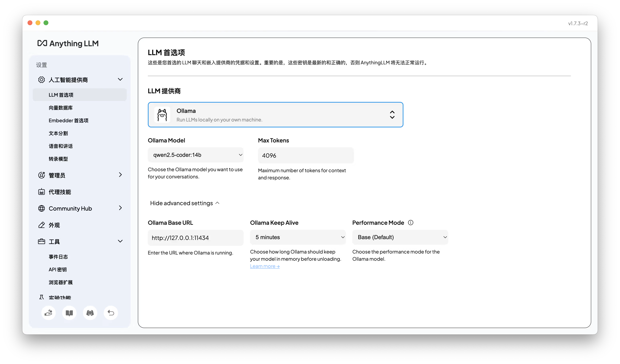
Task: Click the Community Hub globe icon
Action: tap(41, 208)
